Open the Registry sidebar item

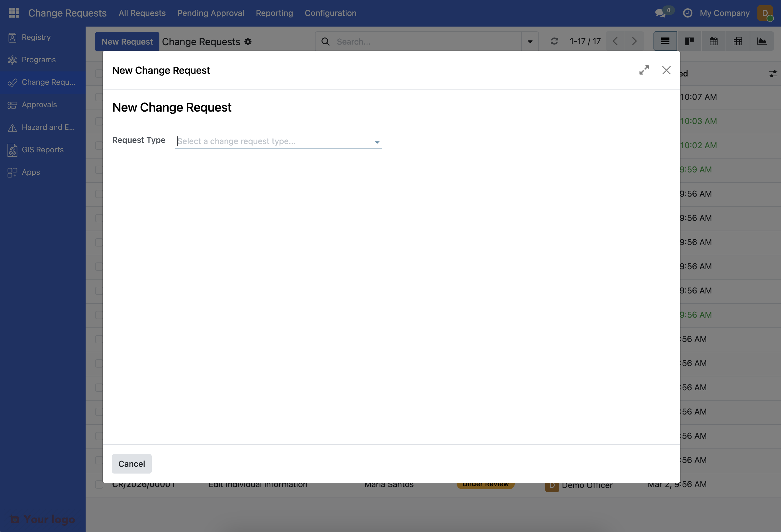click(43, 37)
